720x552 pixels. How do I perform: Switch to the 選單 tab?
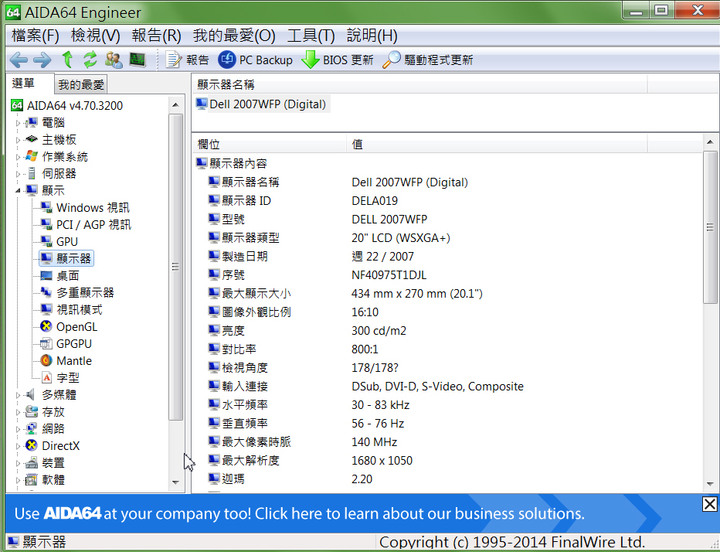[23, 84]
